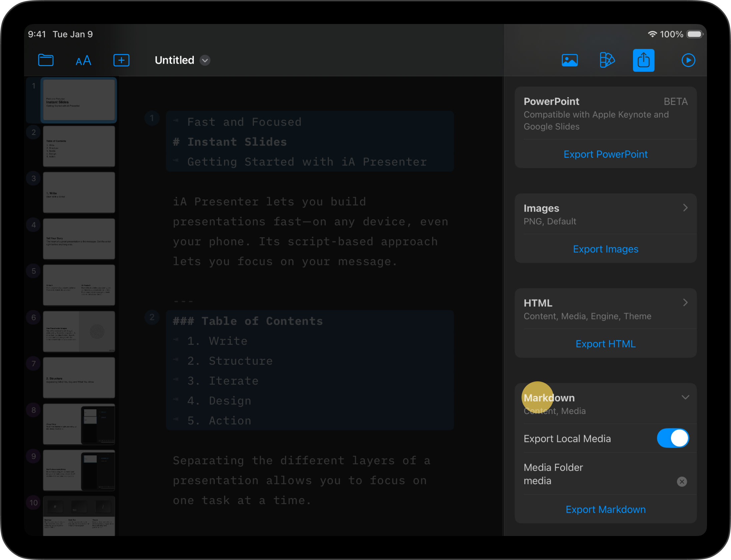Click Export Images
The height and width of the screenshot is (560, 731).
pyautogui.click(x=605, y=249)
